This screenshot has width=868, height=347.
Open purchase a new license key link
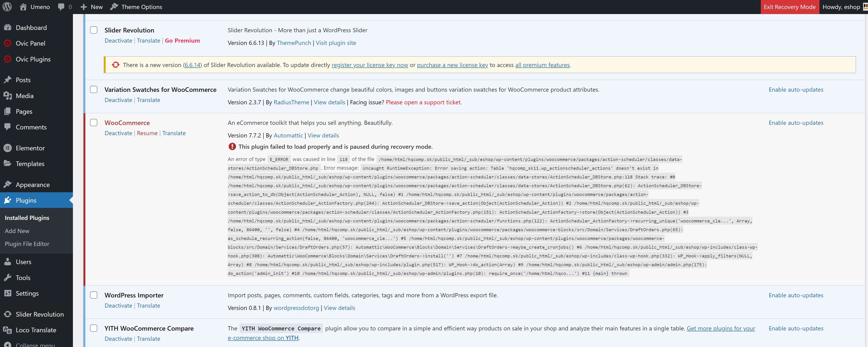click(452, 65)
